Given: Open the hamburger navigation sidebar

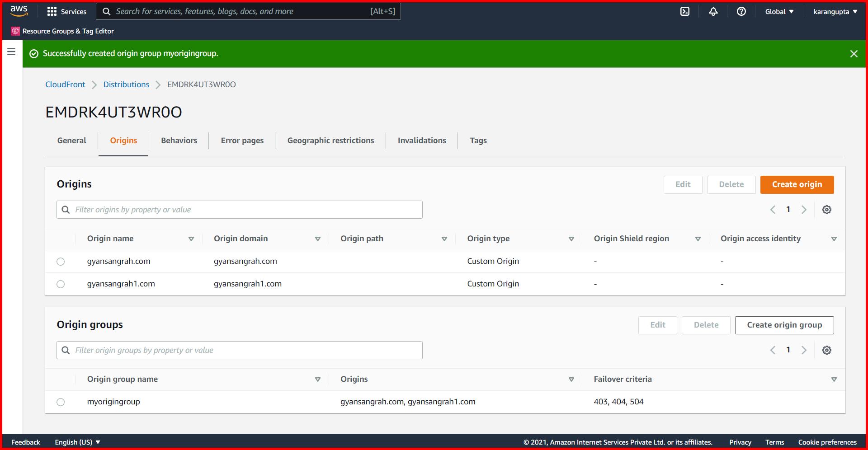Looking at the screenshot, I should (x=11, y=52).
